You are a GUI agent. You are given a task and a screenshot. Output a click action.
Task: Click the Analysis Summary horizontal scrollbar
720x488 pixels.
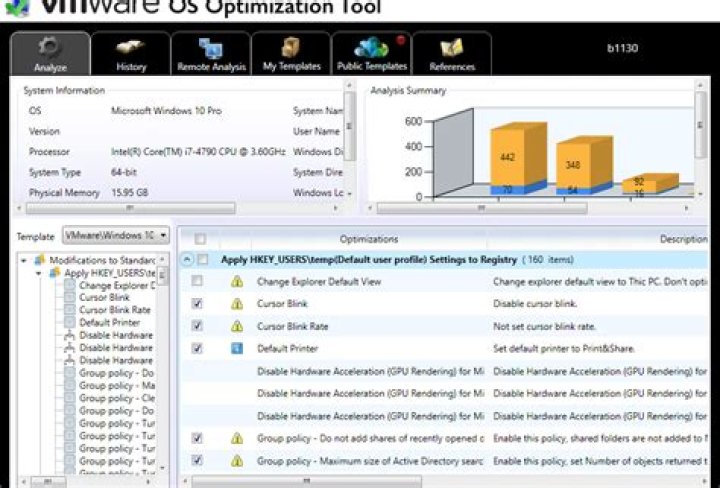point(482,208)
